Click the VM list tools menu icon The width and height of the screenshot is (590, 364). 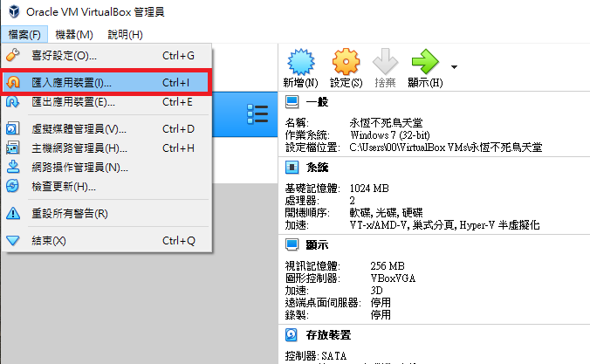tap(257, 114)
